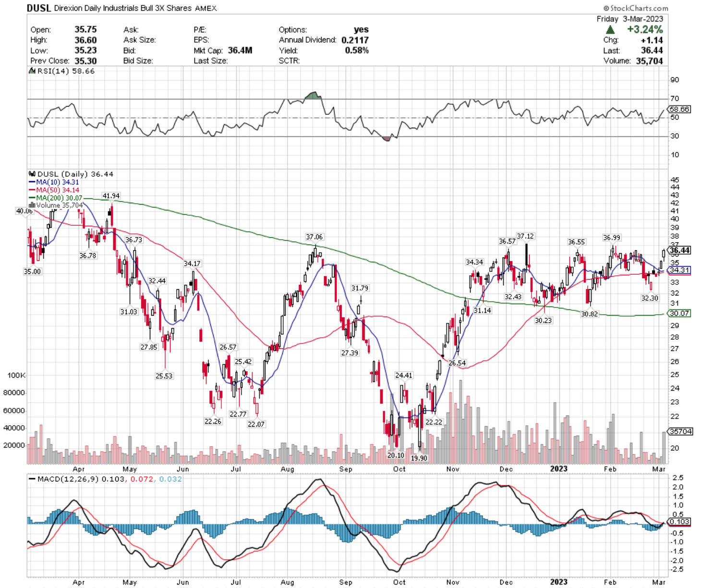Screen dimensions: 701x588
Task: Click the DUSL (Daily) candlestick legend icon
Action: coord(32,174)
